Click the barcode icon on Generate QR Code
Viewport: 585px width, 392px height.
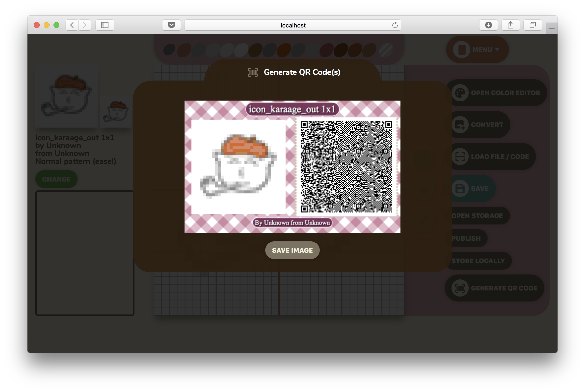[460, 288]
